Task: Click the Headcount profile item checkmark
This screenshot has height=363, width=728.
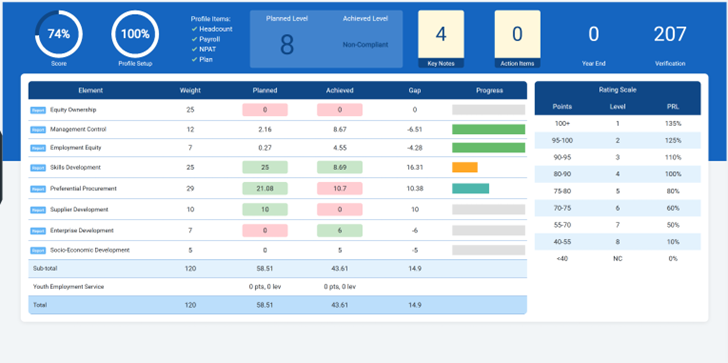Action: [x=195, y=29]
